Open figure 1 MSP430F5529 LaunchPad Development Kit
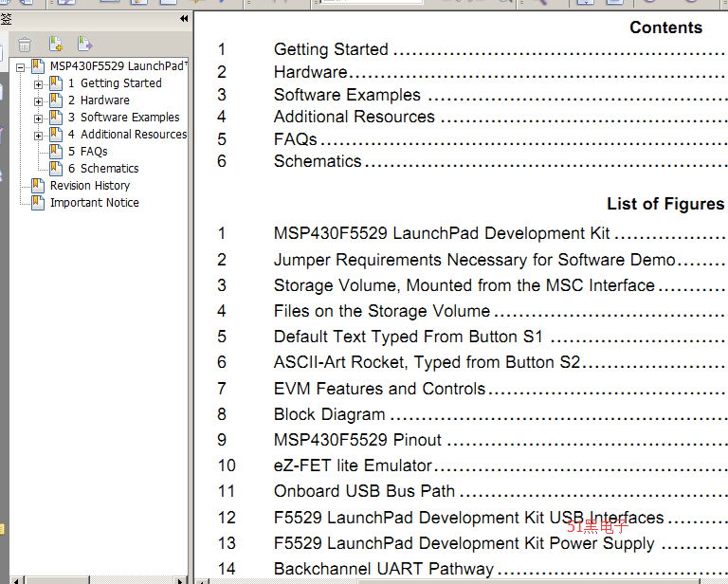Screen dimensions: 728x584 click(442, 233)
